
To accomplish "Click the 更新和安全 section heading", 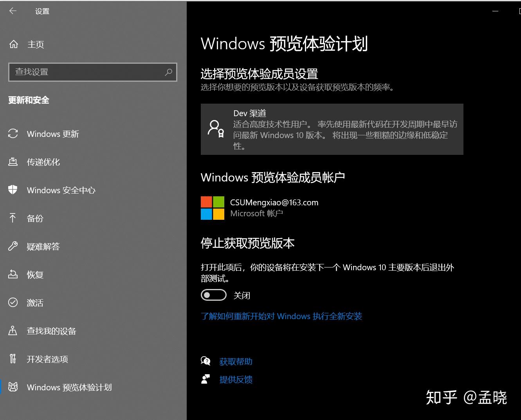I will 29,100.
